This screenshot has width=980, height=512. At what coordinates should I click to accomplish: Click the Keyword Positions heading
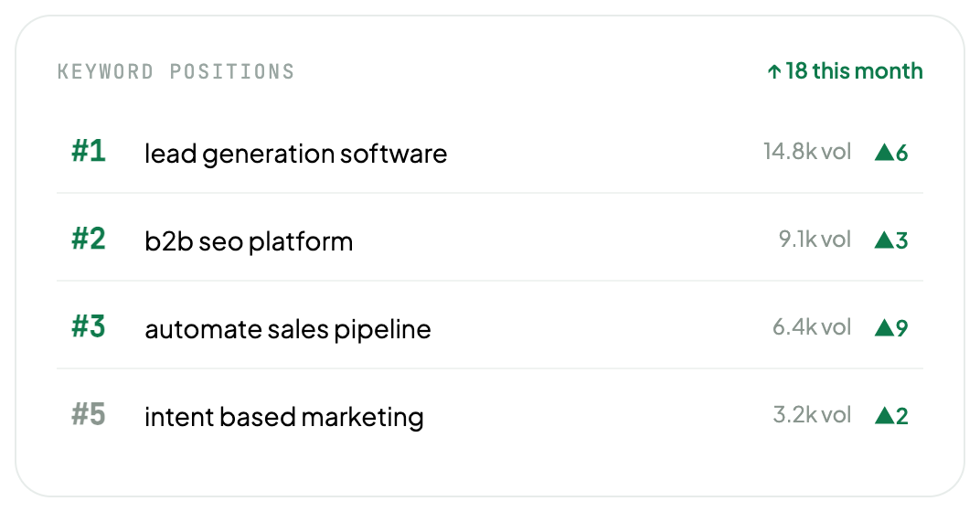176,72
